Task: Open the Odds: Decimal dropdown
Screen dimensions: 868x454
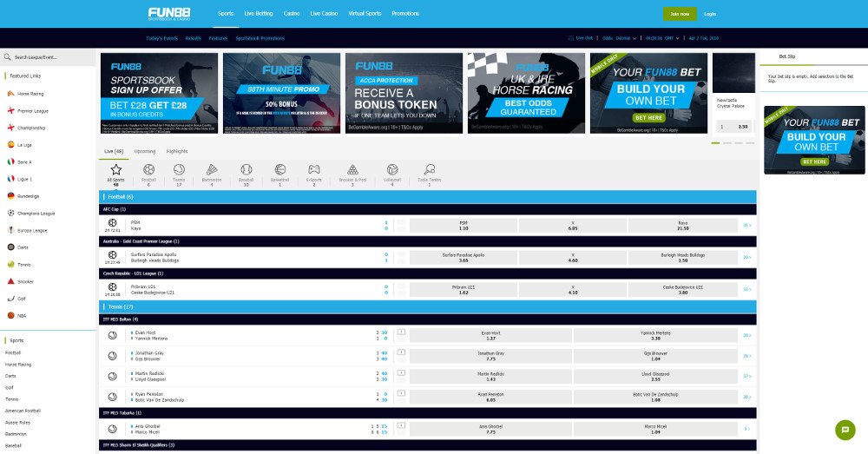Action: click(x=619, y=38)
